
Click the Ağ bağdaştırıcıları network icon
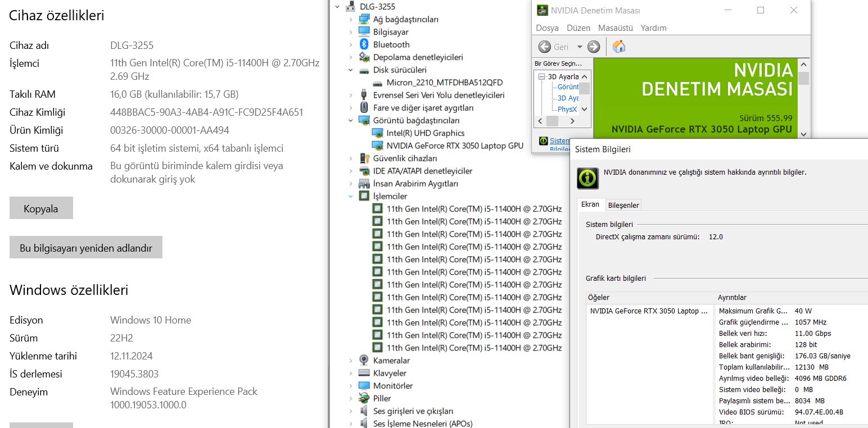coord(364,19)
